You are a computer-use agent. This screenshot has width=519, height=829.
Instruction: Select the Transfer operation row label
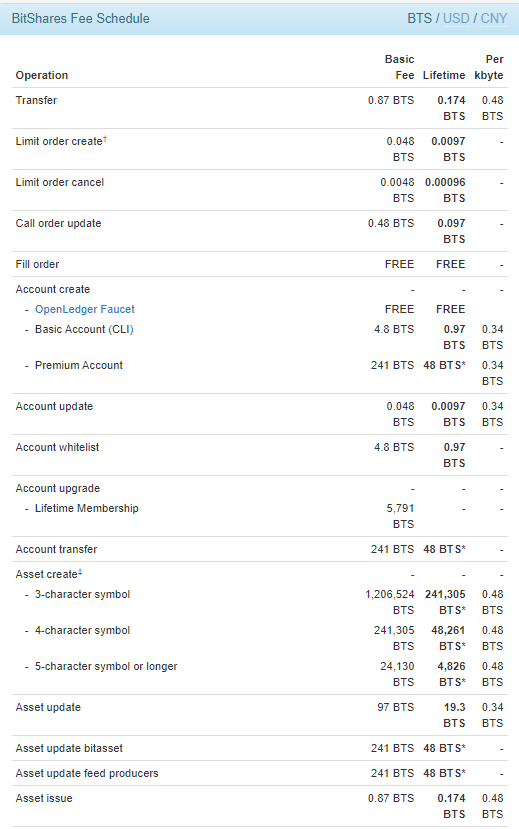point(36,100)
